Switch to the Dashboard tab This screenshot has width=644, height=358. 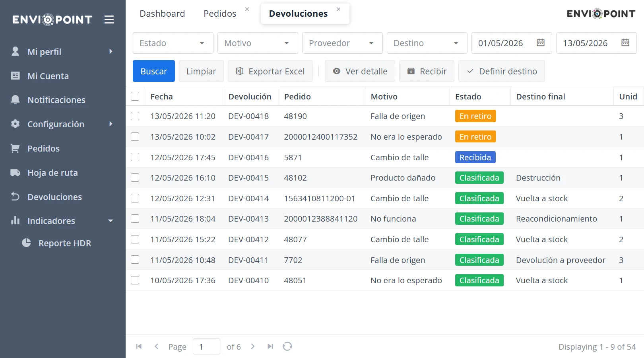click(x=162, y=14)
